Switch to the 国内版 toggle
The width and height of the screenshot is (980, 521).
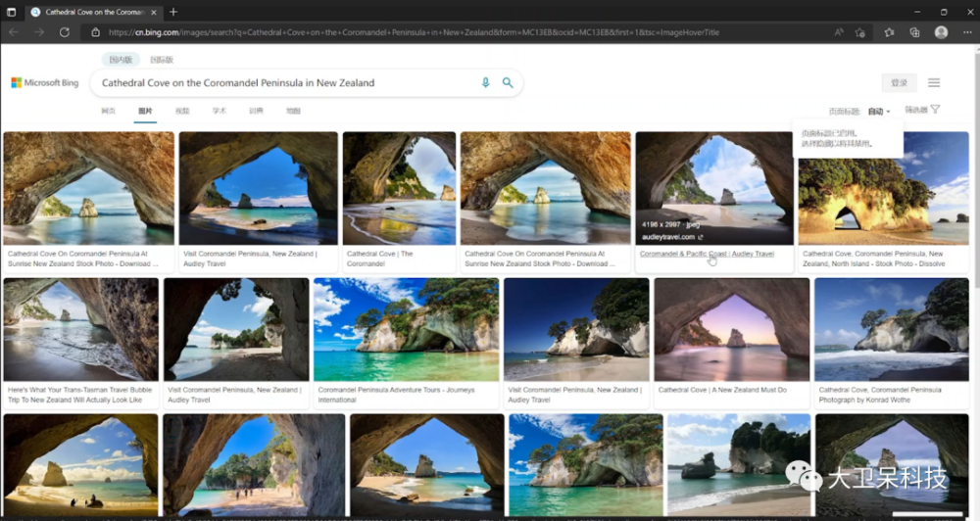[121, 60]
